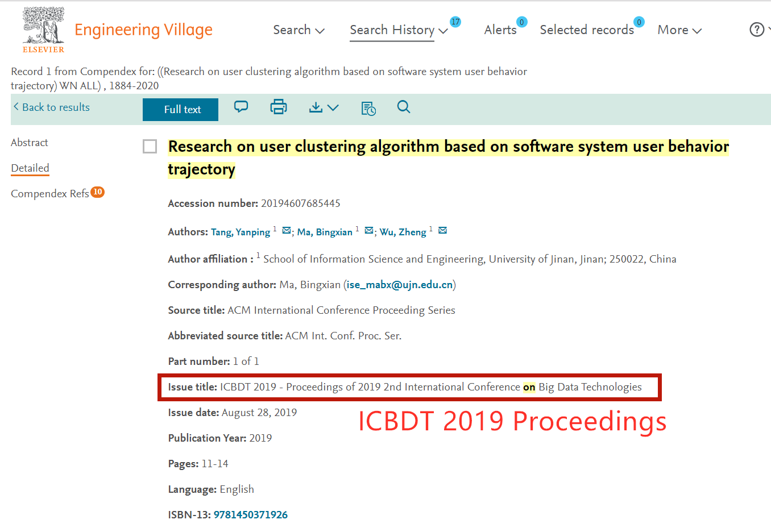The image size is (771, 532).
Task: Click the Compendex Refs badge 10
Action: [98, 192]
